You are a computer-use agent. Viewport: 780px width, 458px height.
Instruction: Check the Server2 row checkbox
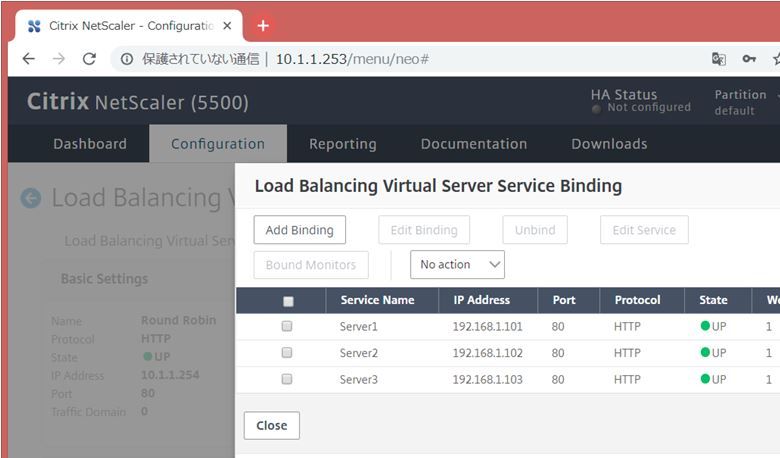point(287,353)
